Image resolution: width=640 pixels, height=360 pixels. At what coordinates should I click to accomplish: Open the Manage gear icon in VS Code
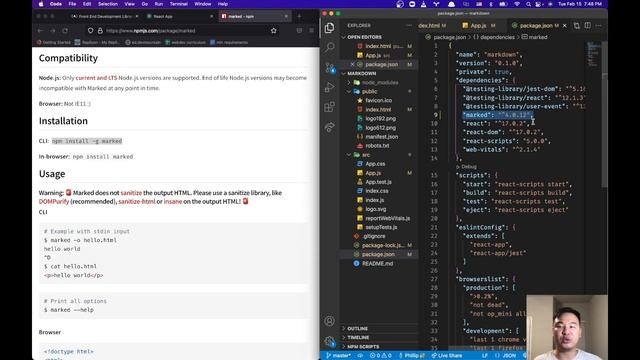[x=329, y=341]
